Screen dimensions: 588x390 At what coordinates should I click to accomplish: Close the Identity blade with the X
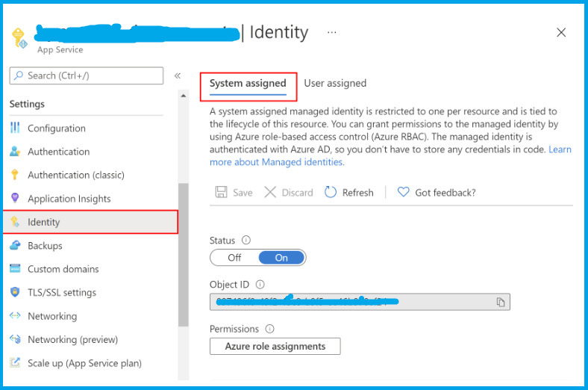[x=561, y=32]
